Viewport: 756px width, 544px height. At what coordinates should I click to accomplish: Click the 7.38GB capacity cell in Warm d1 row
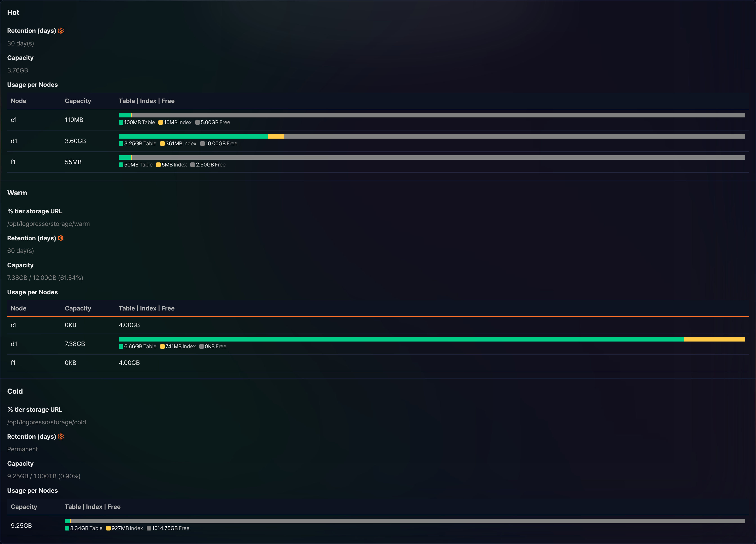(75, 344)
